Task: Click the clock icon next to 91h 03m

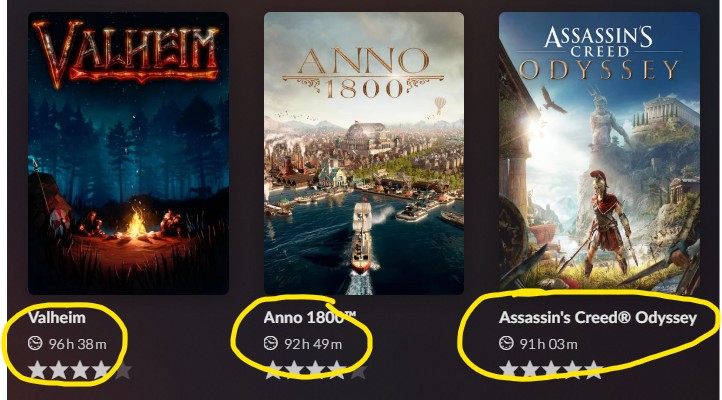Action: tap(506, 343)
